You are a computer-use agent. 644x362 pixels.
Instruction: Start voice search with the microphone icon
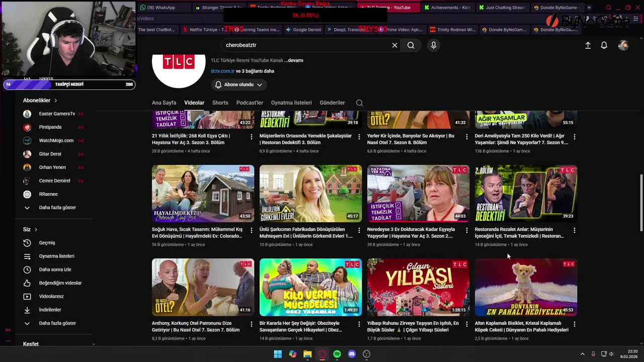pyautogui.click(x=434, y=45)
